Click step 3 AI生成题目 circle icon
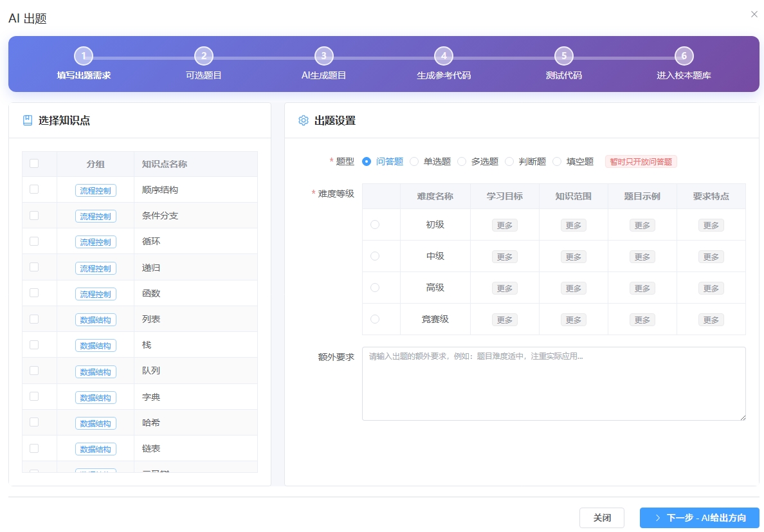 323,56
